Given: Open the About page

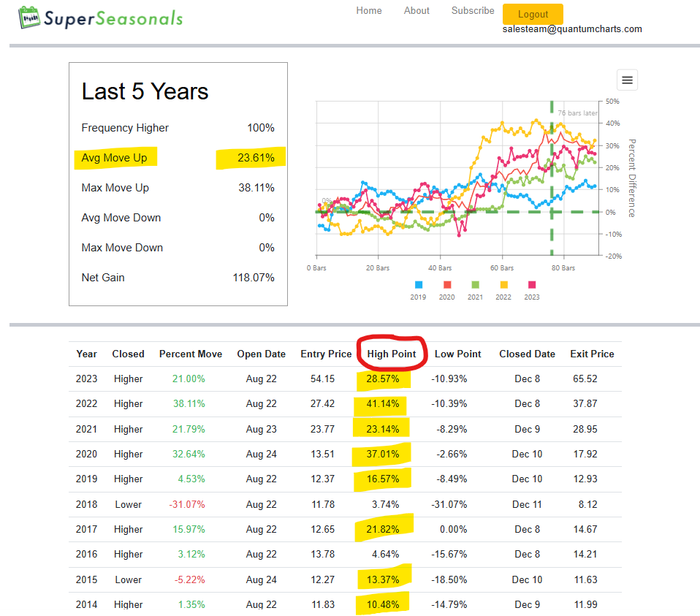Looking at the screenshot, I should tap(416, 11).
